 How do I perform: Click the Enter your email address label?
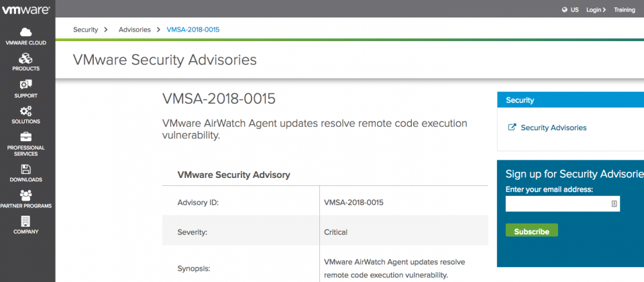coord(549,189)
